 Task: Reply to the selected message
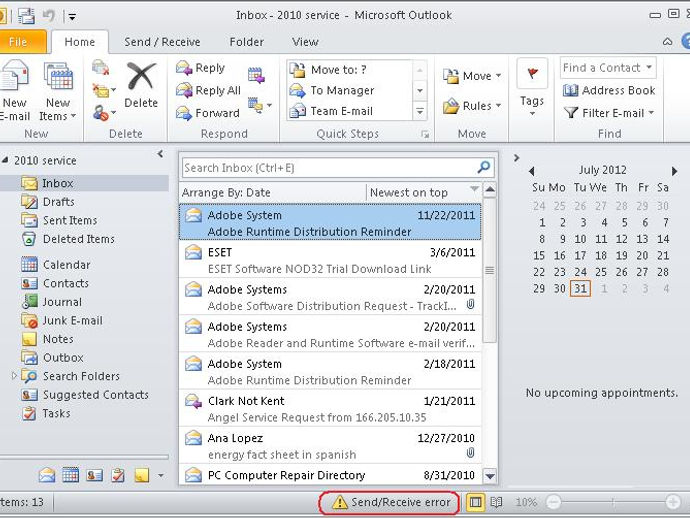[x=201, y=68]
